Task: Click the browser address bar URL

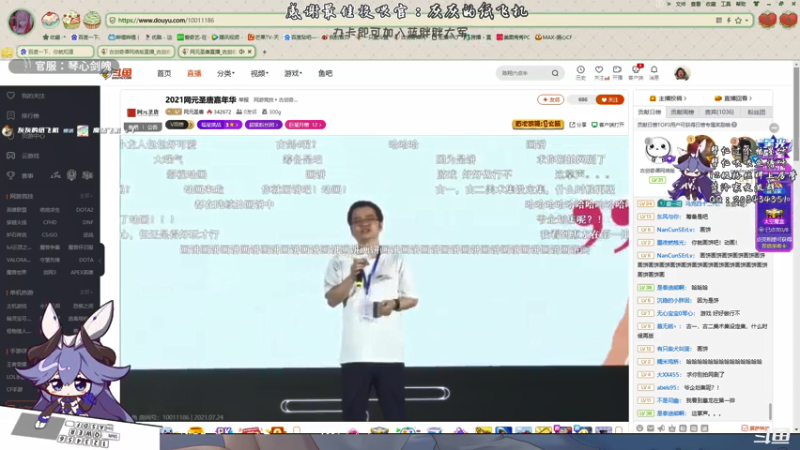Action: pyautogui.click(x=166, y=20)
